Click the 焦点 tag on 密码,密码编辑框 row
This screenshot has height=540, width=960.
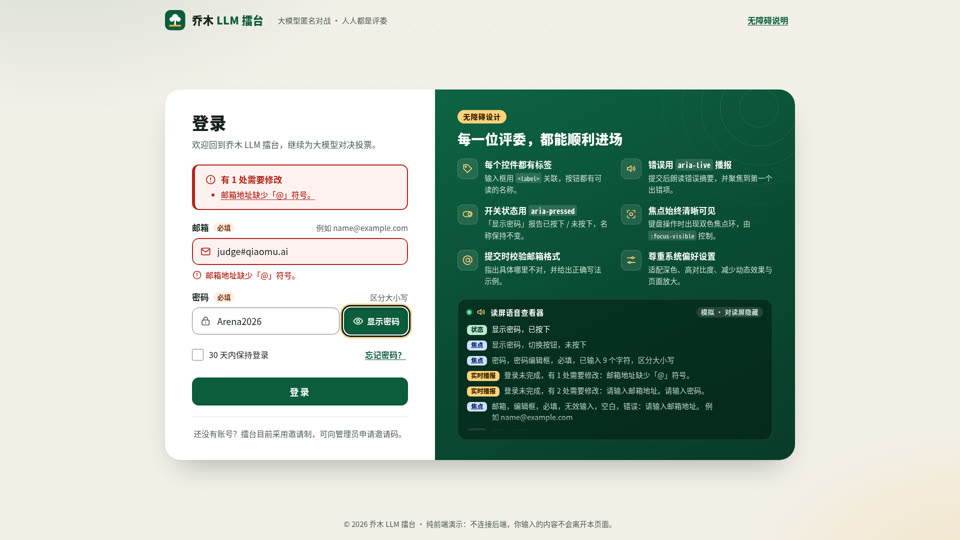pyautogui.click(x=477, y=361)
